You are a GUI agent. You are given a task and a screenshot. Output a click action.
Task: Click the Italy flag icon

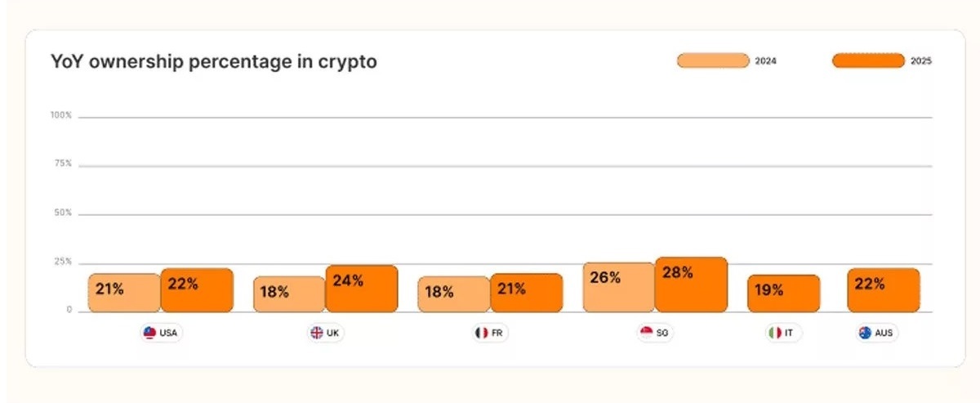pyautogui.click(x=773, y=333)
